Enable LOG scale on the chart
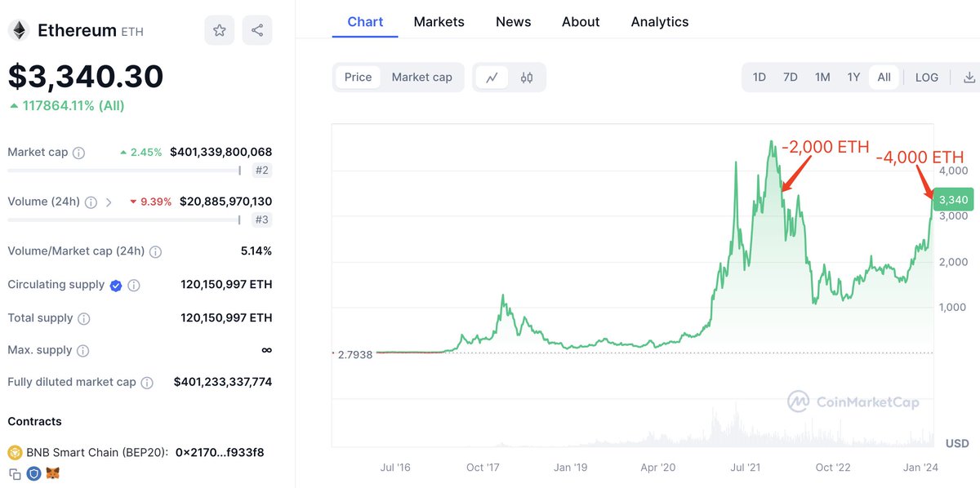This screenshot has height=488, width=980. click(x=926, y=77)
